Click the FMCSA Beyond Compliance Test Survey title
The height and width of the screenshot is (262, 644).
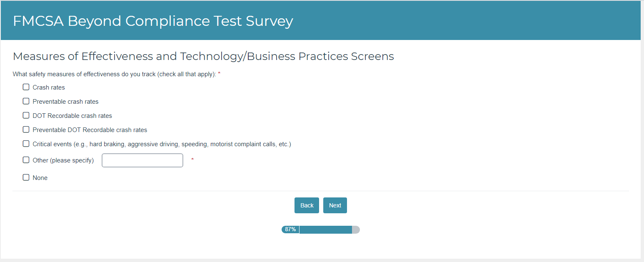153,21
